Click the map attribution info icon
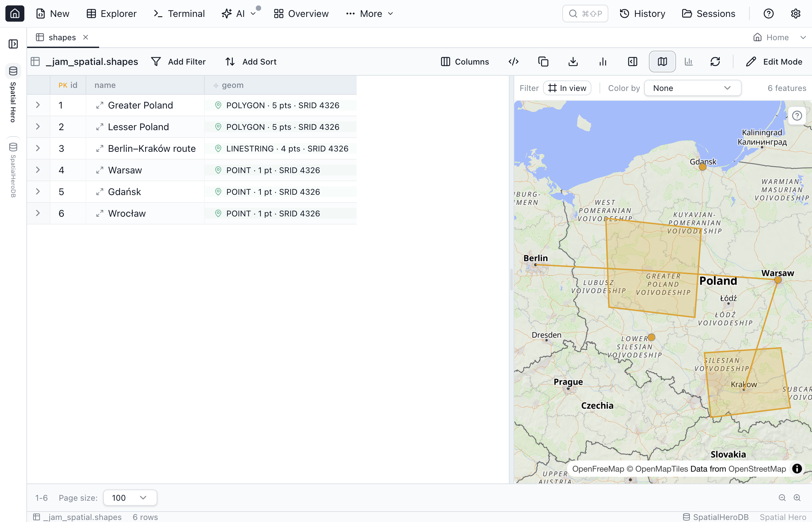Image resolution: width=812 pixels, height=522 pixels. click(x=797, y=469)
